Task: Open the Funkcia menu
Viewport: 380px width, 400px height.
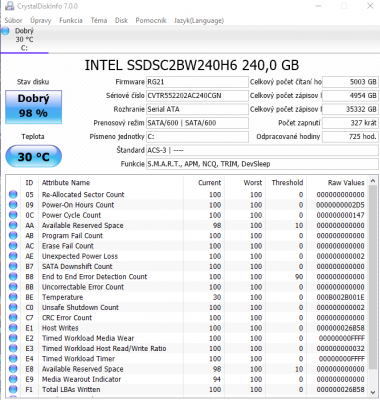Action: [71, 20]
